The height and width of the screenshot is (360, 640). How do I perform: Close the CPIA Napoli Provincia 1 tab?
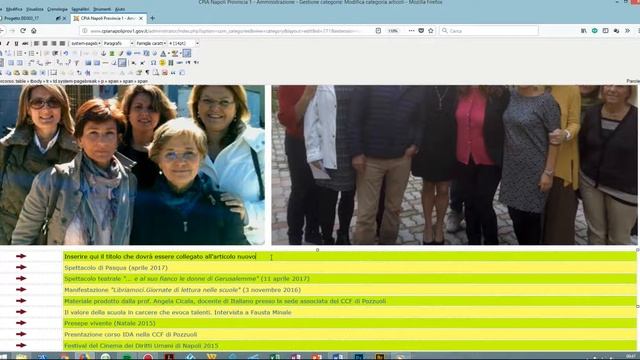coord(141,18)
